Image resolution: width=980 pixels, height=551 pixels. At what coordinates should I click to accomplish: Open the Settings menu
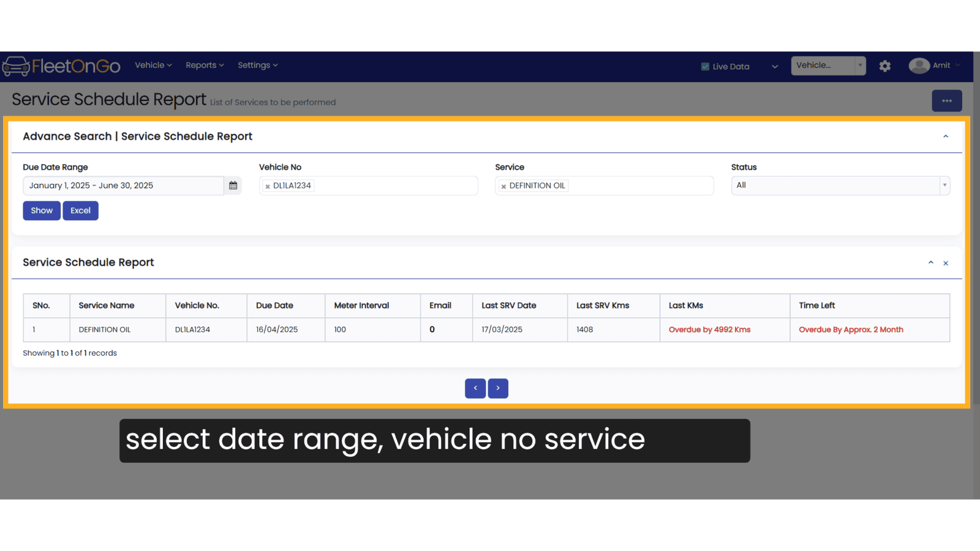pyautogui.click(x=257, y=65)
